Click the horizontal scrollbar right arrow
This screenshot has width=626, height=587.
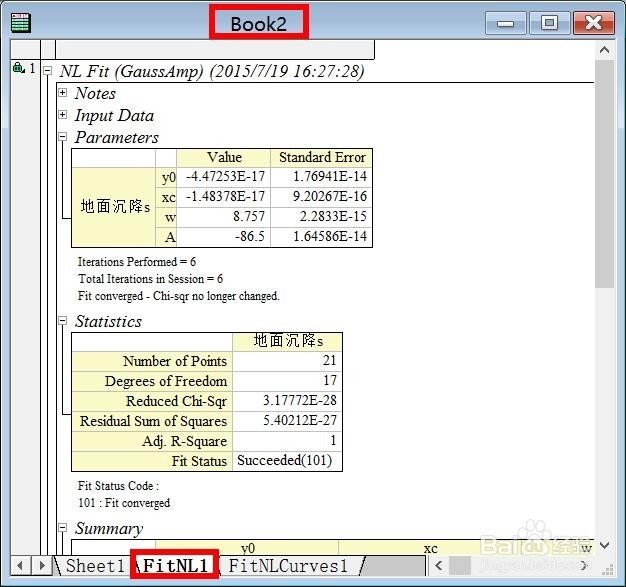click(584, 565)
